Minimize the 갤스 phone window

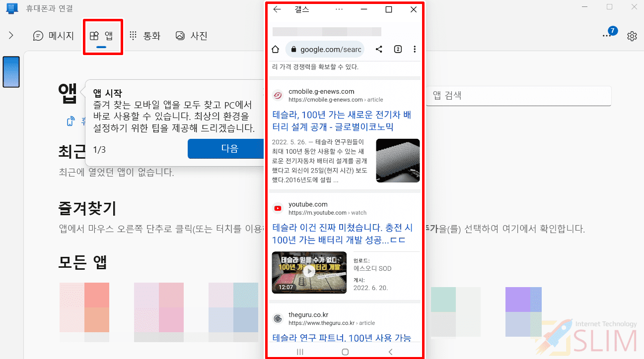364,9
